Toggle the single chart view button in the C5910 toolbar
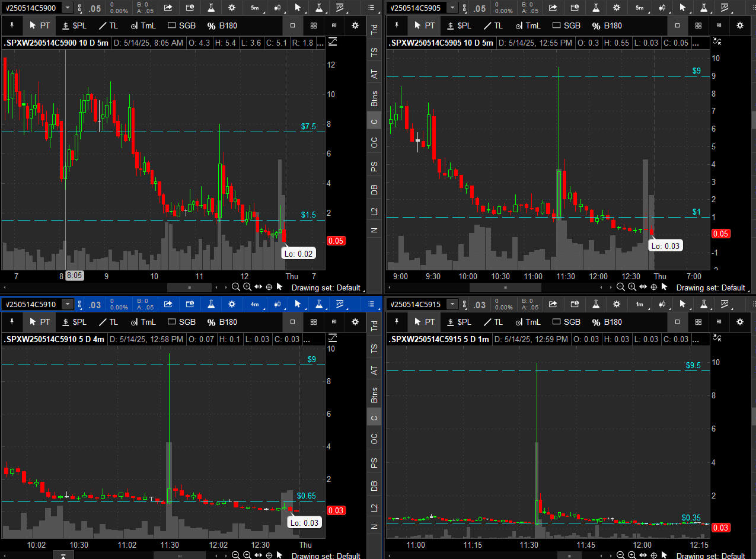756x559 pixels. (292, 322)
